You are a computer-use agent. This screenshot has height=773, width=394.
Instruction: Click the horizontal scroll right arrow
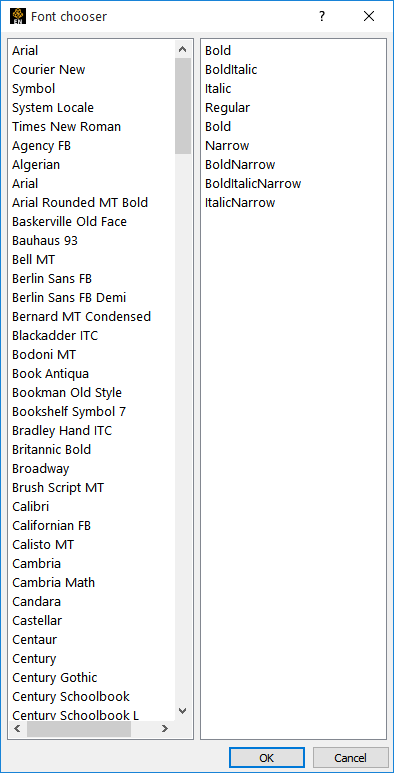(x=165, y=729)
